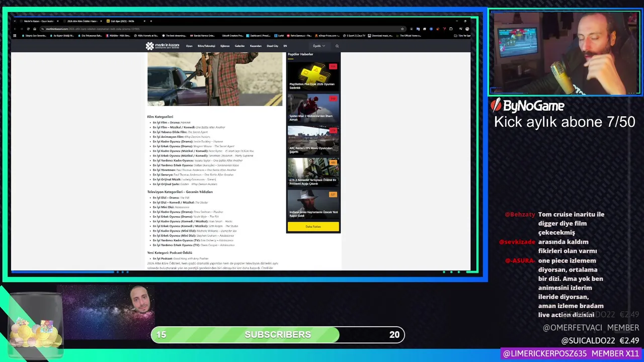This screenshot has width=644, height=362.
Task: Open the Bilim/Teknoloji menu item
Action: click(206, 46)
